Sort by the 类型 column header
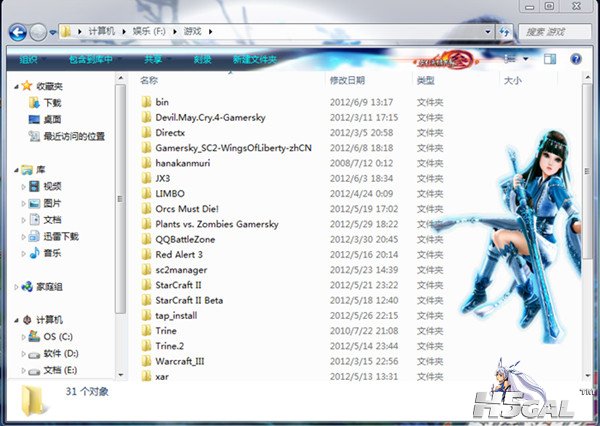Screen dimensions: 600x426 pyautogui.click(x=426, y=80)
